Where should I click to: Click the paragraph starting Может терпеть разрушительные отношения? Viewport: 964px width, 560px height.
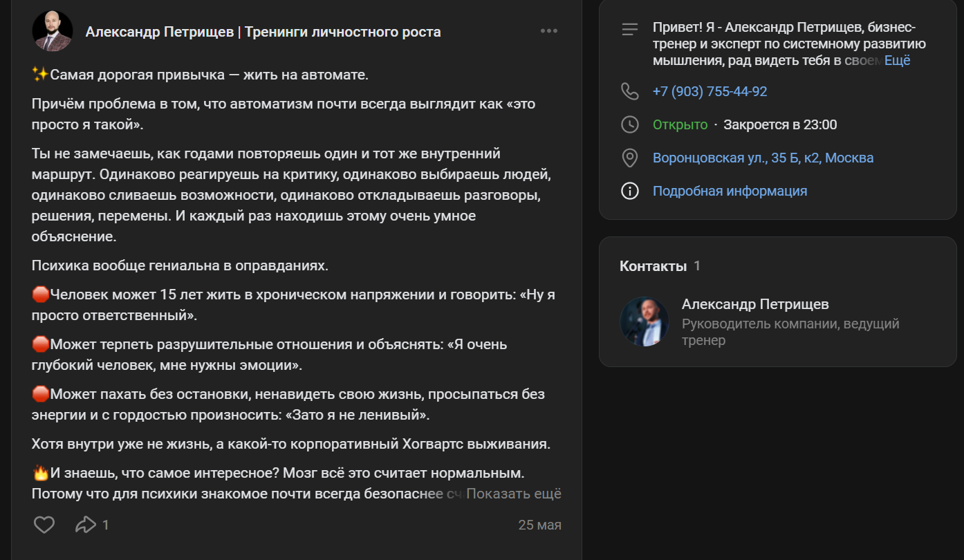[x=270, y=355]
